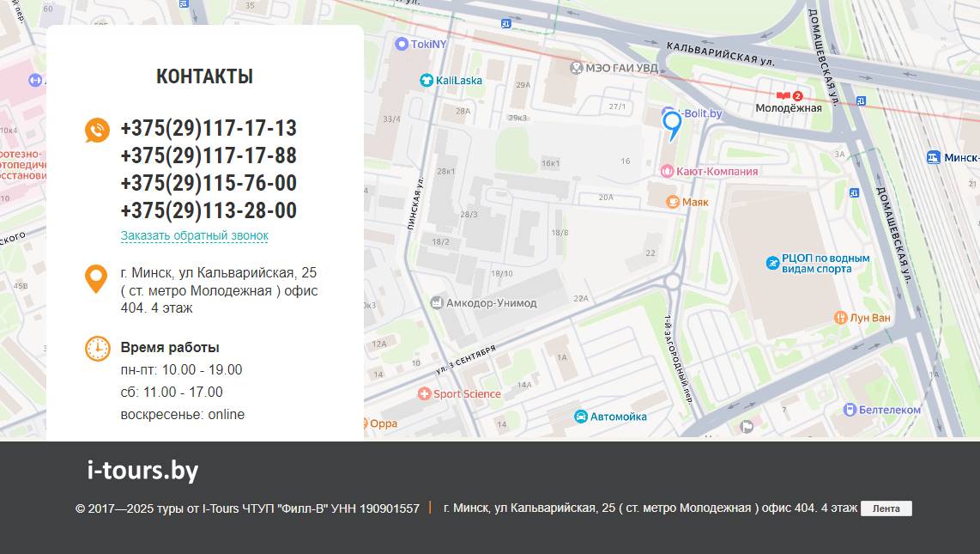This screenshot has height=554, width=980.
Task: Click the ПИНСКАЯ ул. street label
Action: 415,204
